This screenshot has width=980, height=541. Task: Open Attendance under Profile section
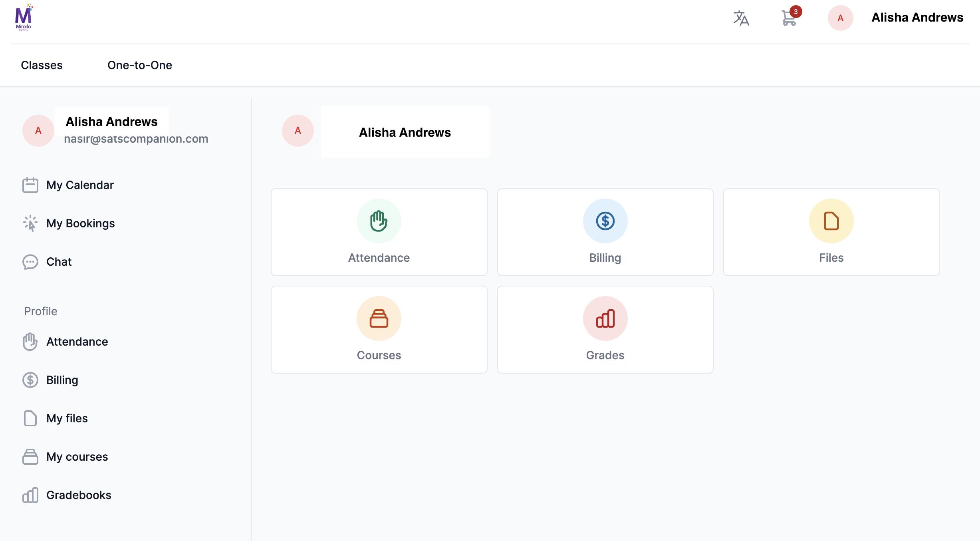point(77,342)
